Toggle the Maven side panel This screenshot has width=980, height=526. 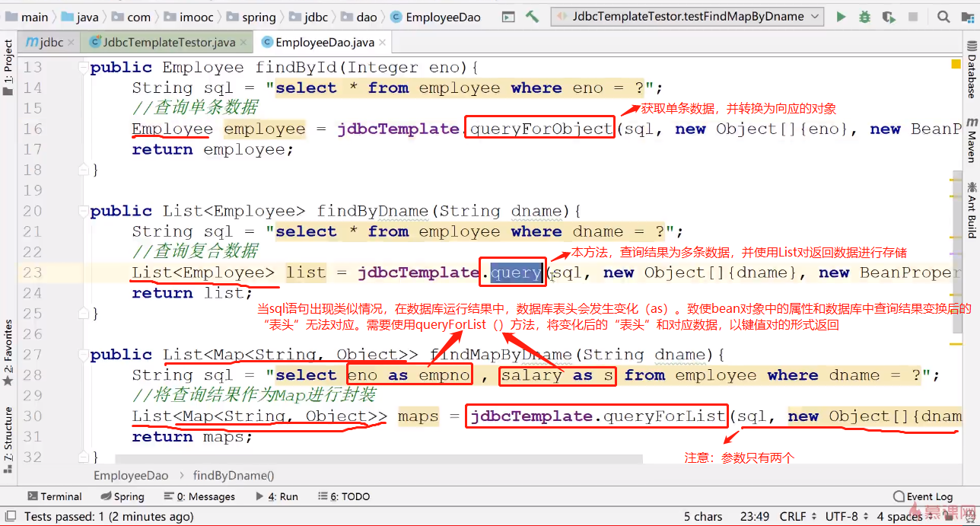pyautogui.click(x=972, y=141)
